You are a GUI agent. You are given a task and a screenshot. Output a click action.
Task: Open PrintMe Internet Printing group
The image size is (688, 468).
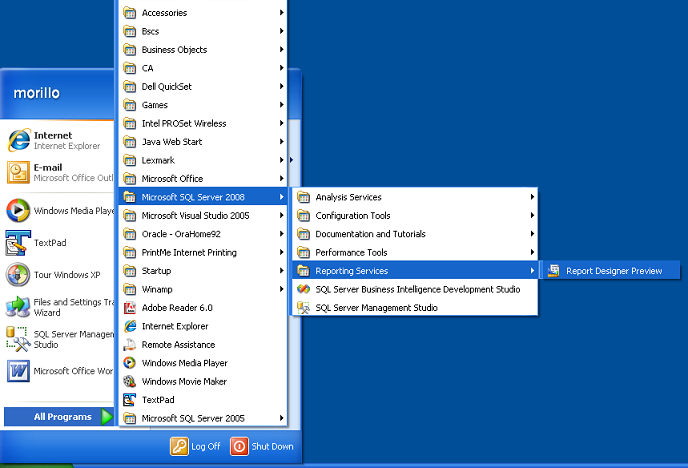[203, 252]
